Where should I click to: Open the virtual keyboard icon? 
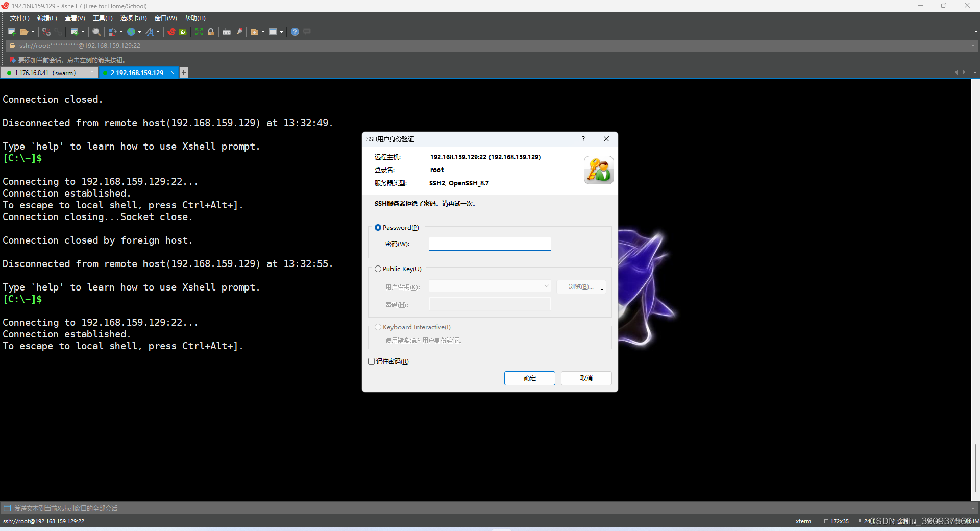(227, 32)
